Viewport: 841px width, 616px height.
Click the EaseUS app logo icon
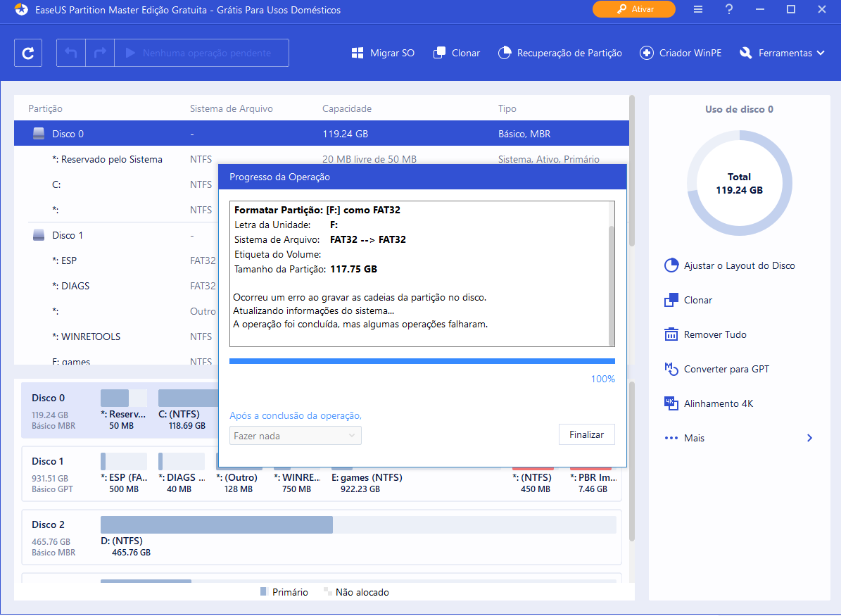pos(21,9)
